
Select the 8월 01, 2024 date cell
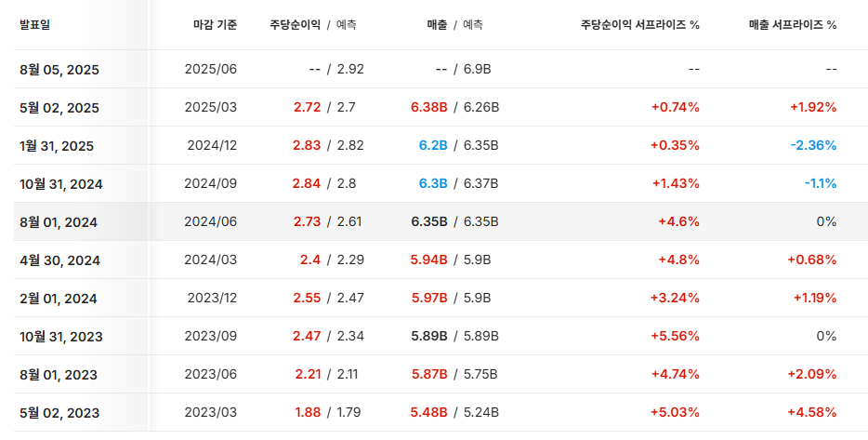[59, 222]
